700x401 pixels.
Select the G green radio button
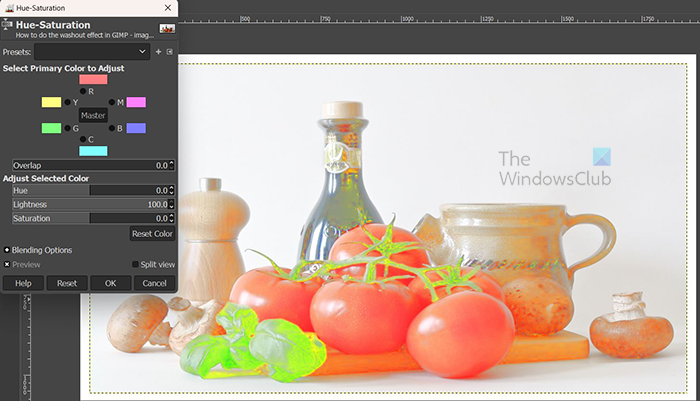pyautogui.click(x=67, y=128)
